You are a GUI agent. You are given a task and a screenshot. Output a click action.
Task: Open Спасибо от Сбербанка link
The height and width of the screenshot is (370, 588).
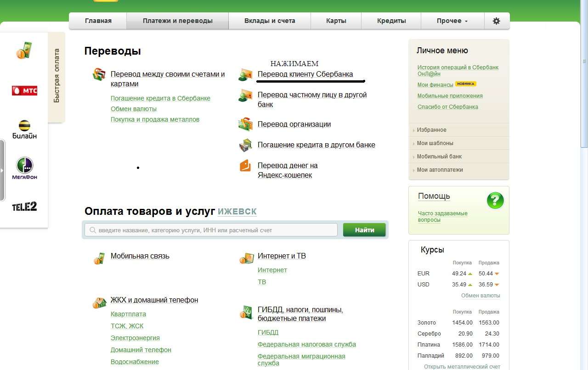(448, 107)
